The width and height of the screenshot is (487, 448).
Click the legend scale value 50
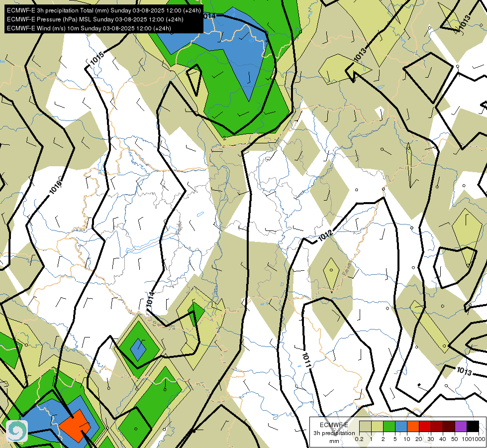(x=455, y=439)
